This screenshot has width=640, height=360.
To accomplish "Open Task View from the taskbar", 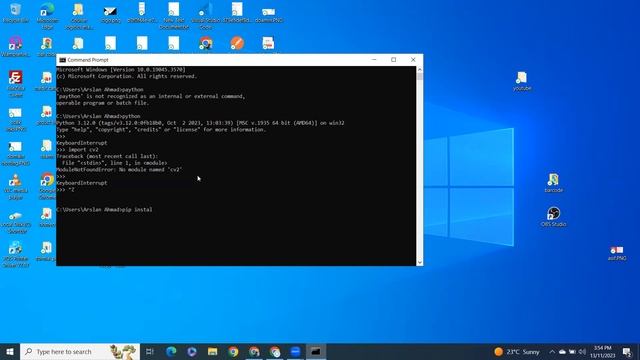I will tap(150, 351).
